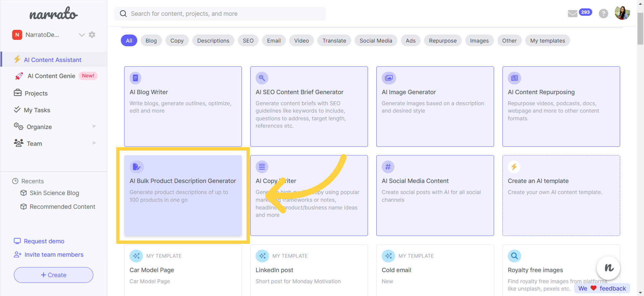Click the search magnifier icon

click(x=123, y=14)
